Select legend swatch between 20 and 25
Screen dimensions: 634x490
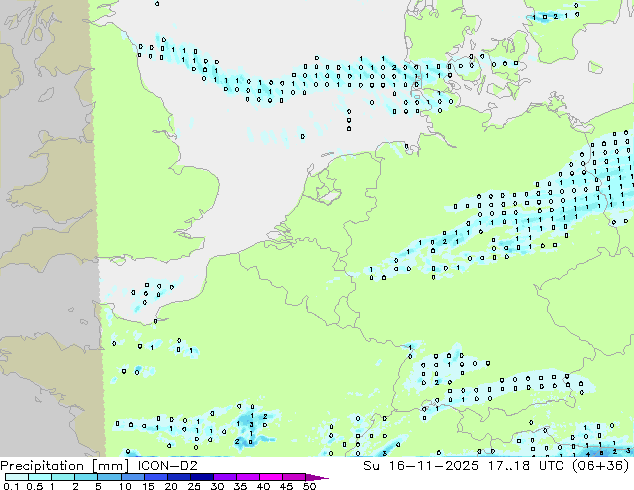click(178, 477)
